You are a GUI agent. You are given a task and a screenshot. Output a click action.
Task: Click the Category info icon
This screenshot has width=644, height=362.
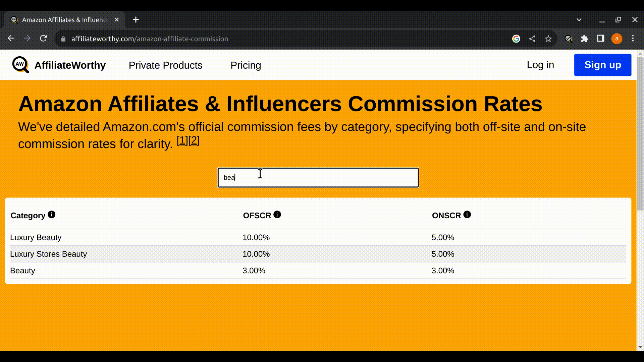click(51, 215)
